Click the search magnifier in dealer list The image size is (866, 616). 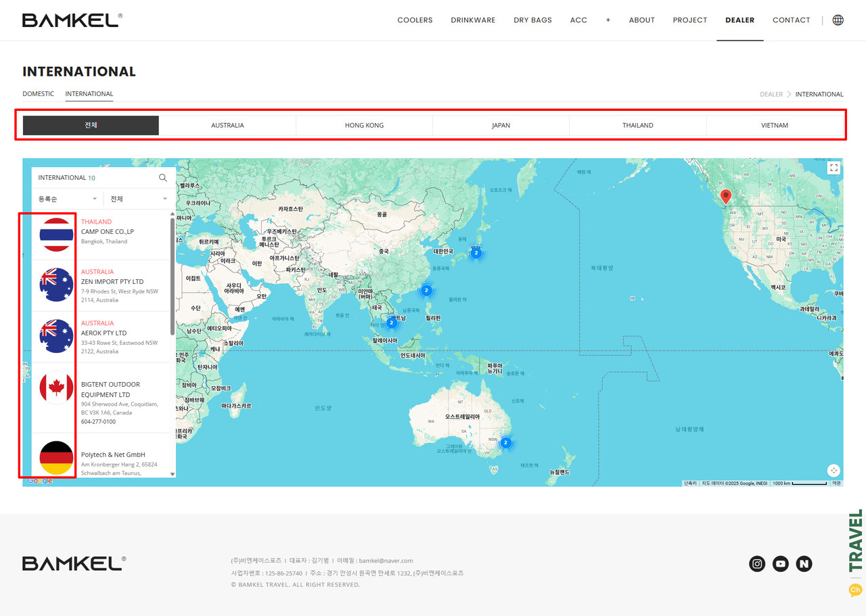[163, 178]
